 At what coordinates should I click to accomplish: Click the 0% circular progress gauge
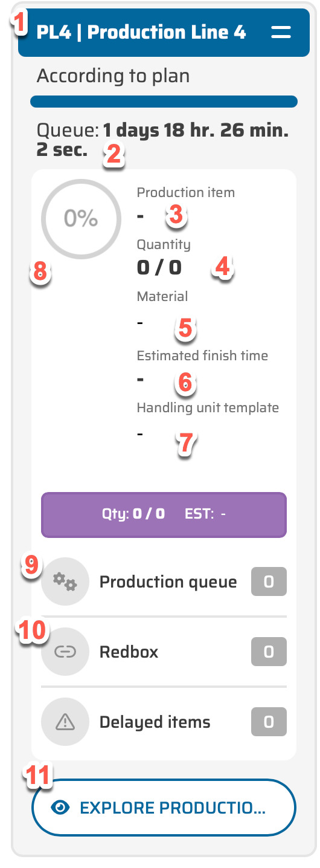pos(81,219)
